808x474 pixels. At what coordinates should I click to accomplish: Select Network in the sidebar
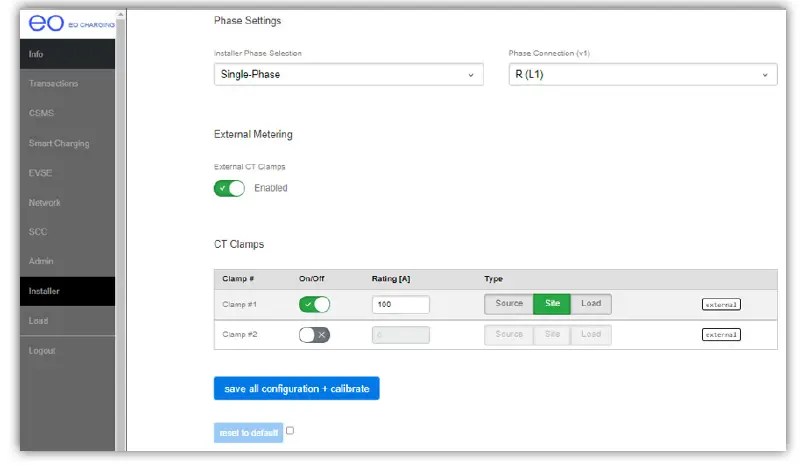click(x=45, y=202)
